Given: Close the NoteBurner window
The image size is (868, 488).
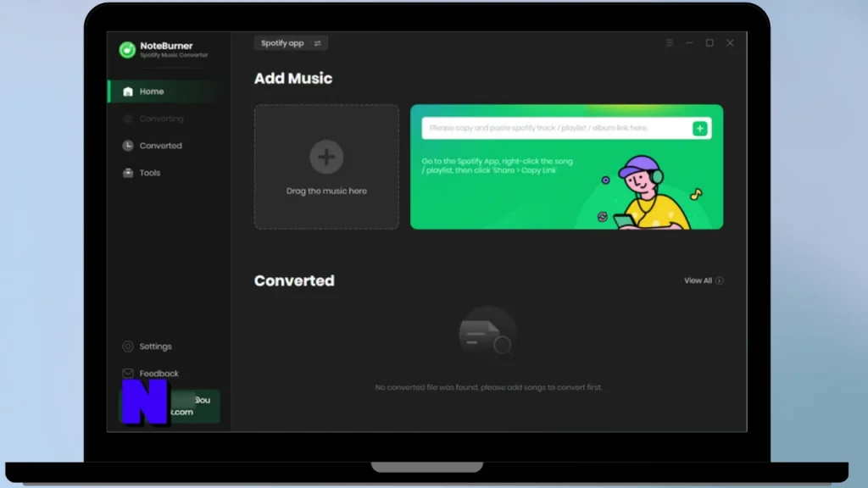Looking at the screenshot, I should tap(730, 42).
